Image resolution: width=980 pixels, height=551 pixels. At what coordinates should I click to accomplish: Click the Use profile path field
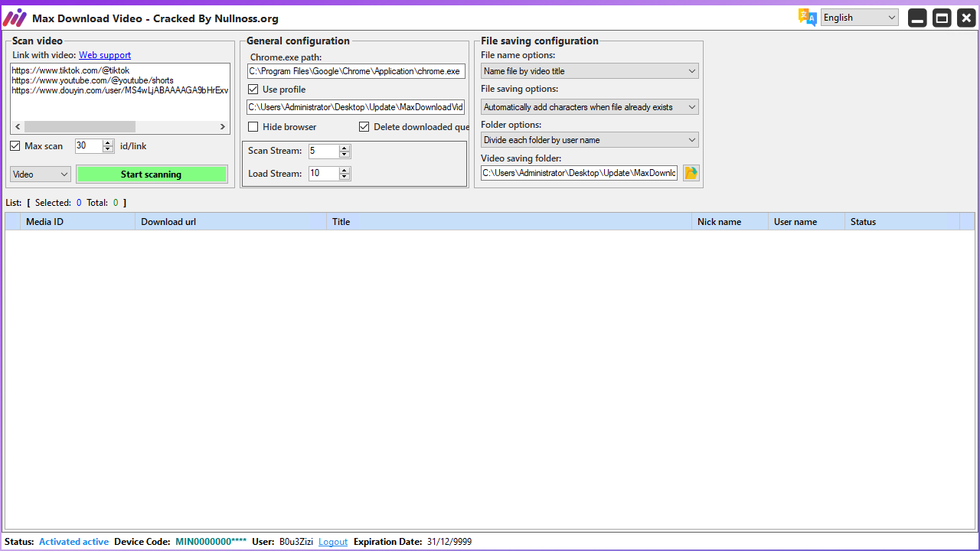click(x=356, y=107)
